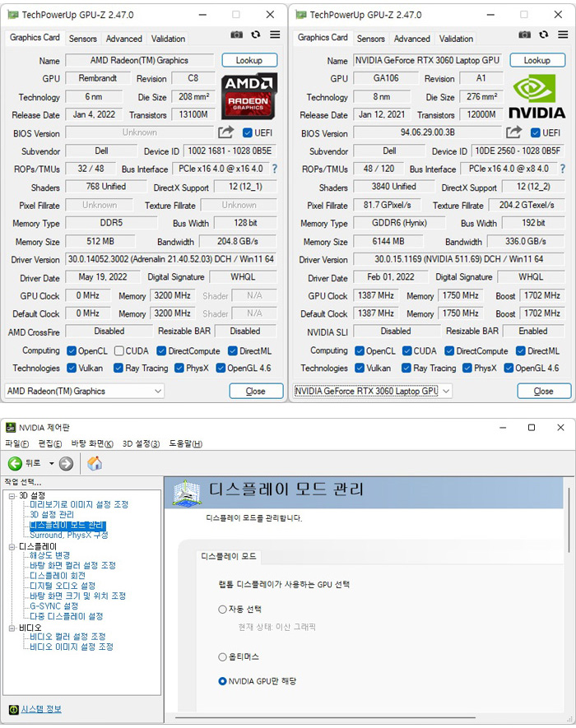Click green back arrow in NVIDIA control panel

click(x=16, y=463)
